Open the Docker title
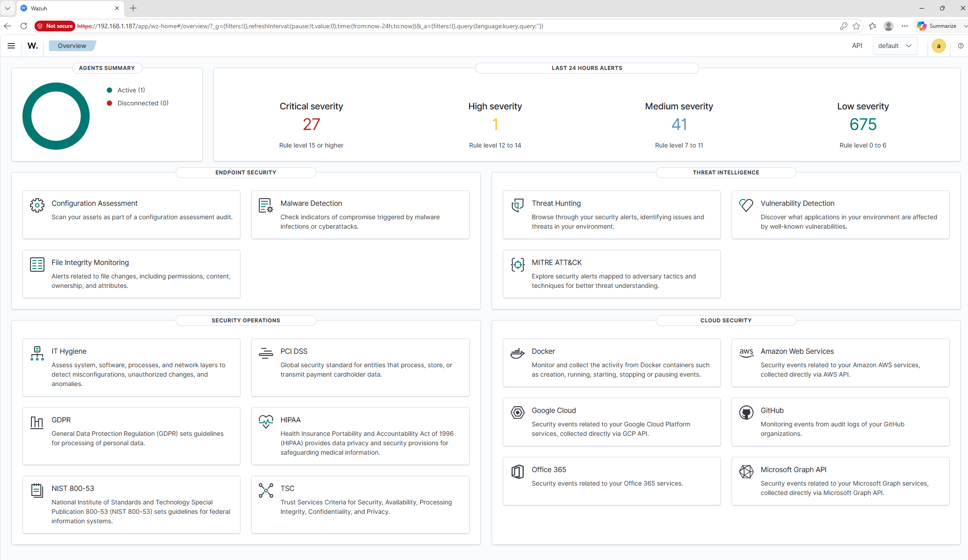The image size is (968, 560). 543,351
